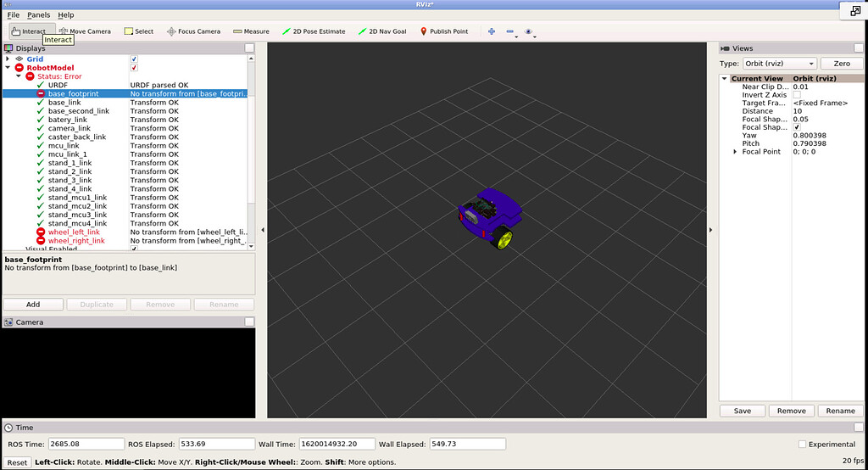Viewport: 868px width, 470px height.
Task: Collapse the RobotModel tree item
Action: [8, 68]
